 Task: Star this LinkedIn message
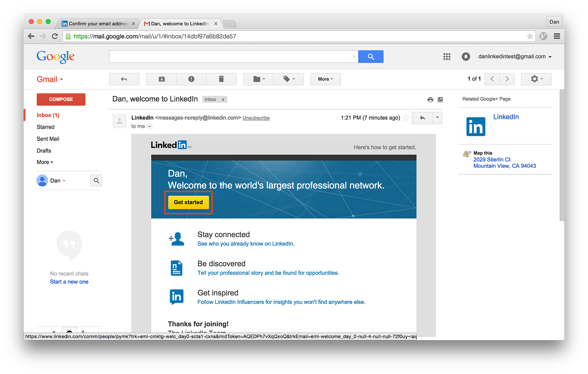coord(406,118)
